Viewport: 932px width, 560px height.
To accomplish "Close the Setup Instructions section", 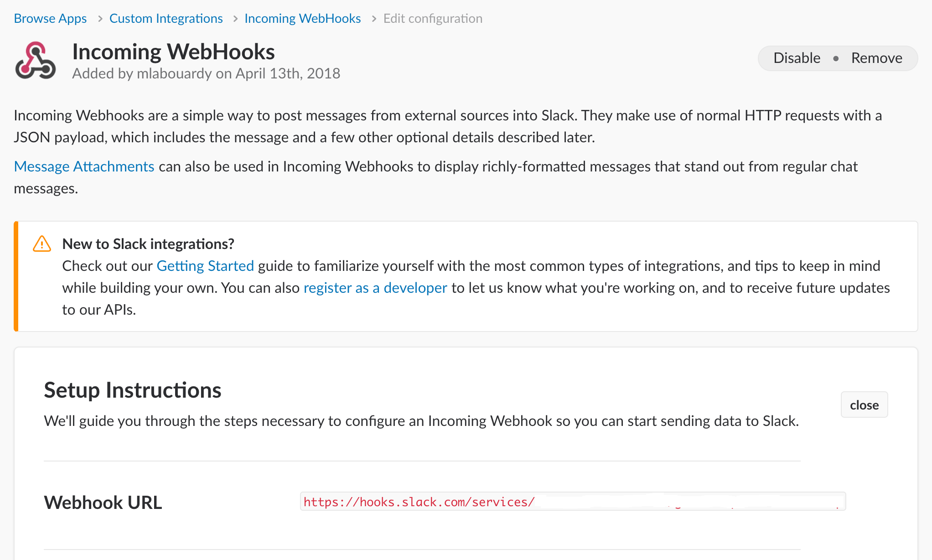I will point(864,404).
